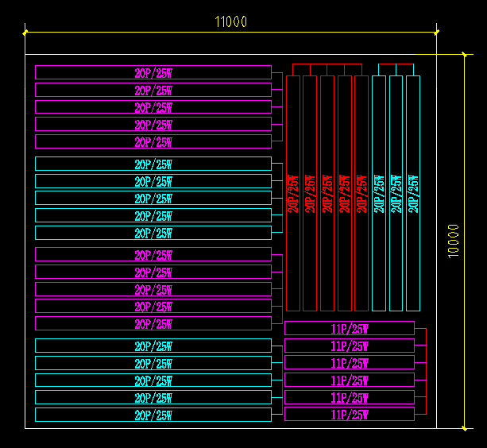Click the 10000 vertical dimension text

[x=454, y=240]
